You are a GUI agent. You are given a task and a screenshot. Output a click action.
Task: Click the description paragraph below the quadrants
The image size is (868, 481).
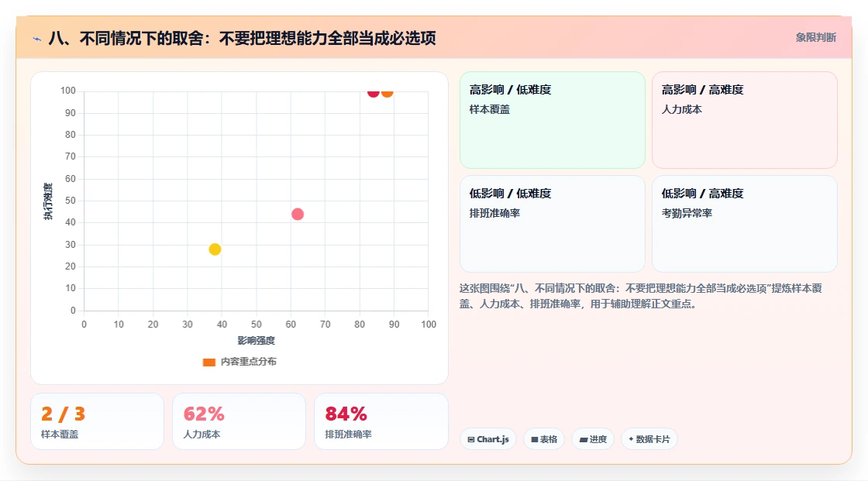[x=641, y=296]
